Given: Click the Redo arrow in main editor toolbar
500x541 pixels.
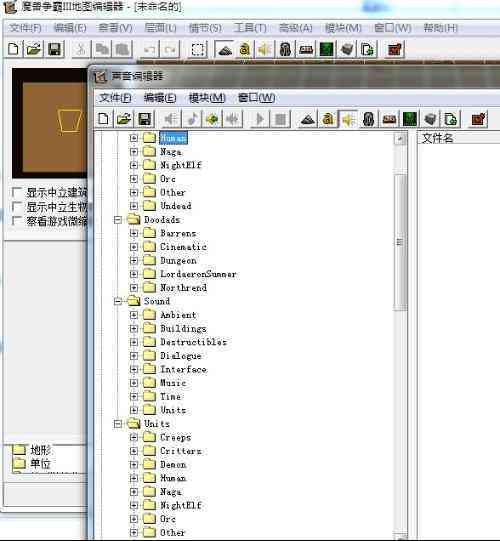Looking at the screenshot, I should point(170,49).
